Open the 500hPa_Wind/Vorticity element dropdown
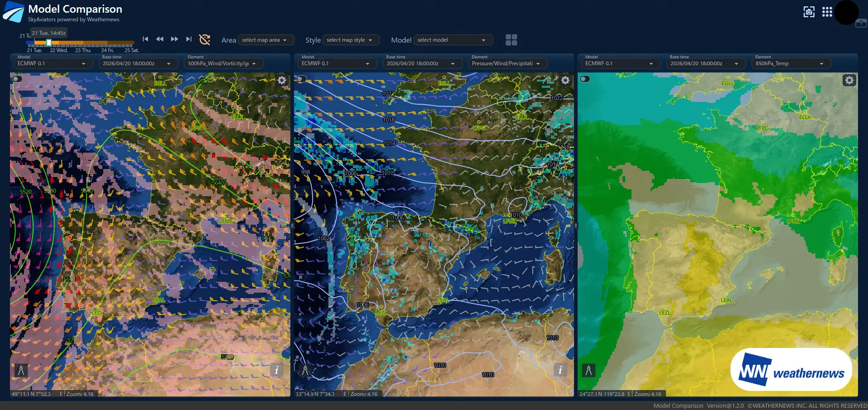868x410 pixels. click(223, 63)
